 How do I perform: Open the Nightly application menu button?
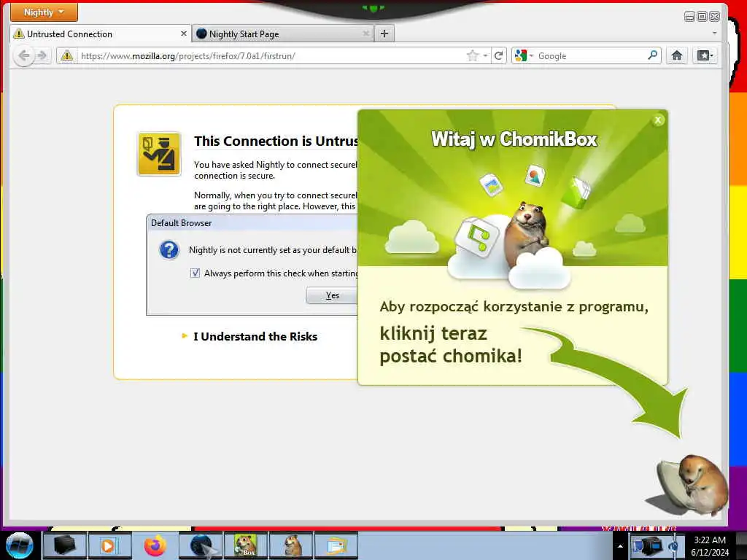pyautogui.click(x=43, y=12)
